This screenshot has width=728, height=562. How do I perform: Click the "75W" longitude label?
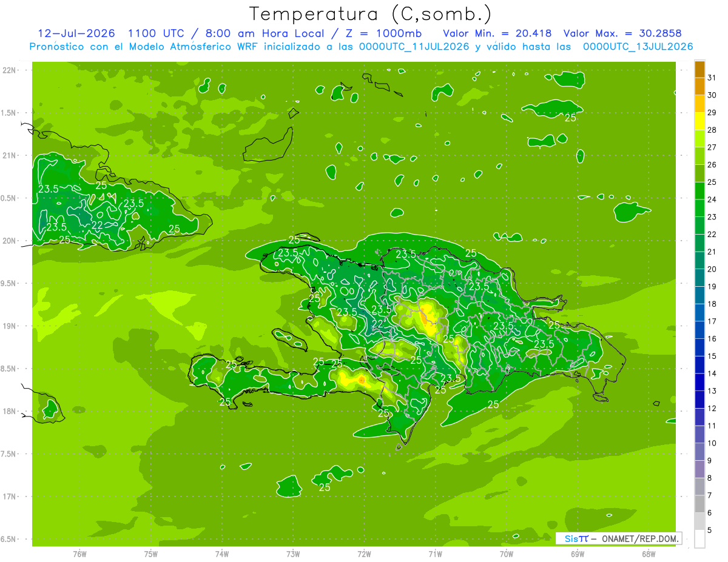tap(151, 554)
